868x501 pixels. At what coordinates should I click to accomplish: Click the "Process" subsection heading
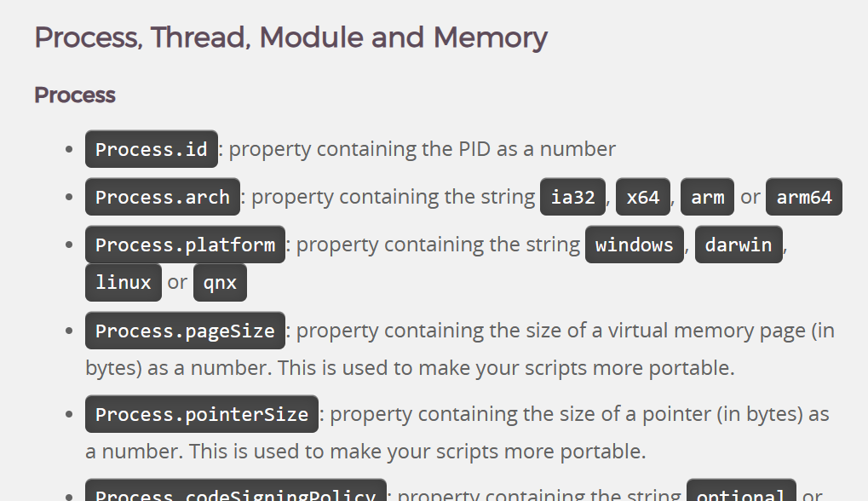pos(75,95)
